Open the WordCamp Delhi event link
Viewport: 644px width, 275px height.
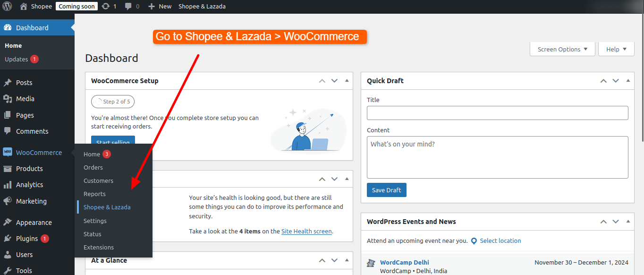[x=405, y=263]
